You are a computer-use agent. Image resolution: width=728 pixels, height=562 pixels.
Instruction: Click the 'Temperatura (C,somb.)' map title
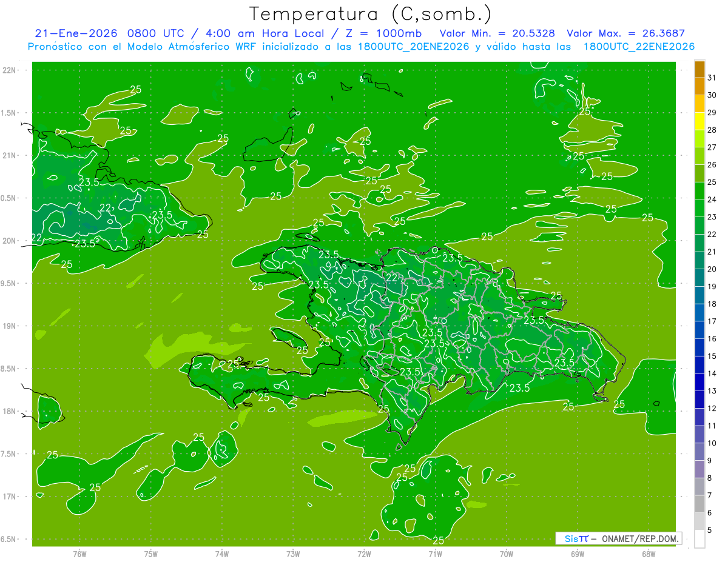pyautogui.click(x=371, y=15)
